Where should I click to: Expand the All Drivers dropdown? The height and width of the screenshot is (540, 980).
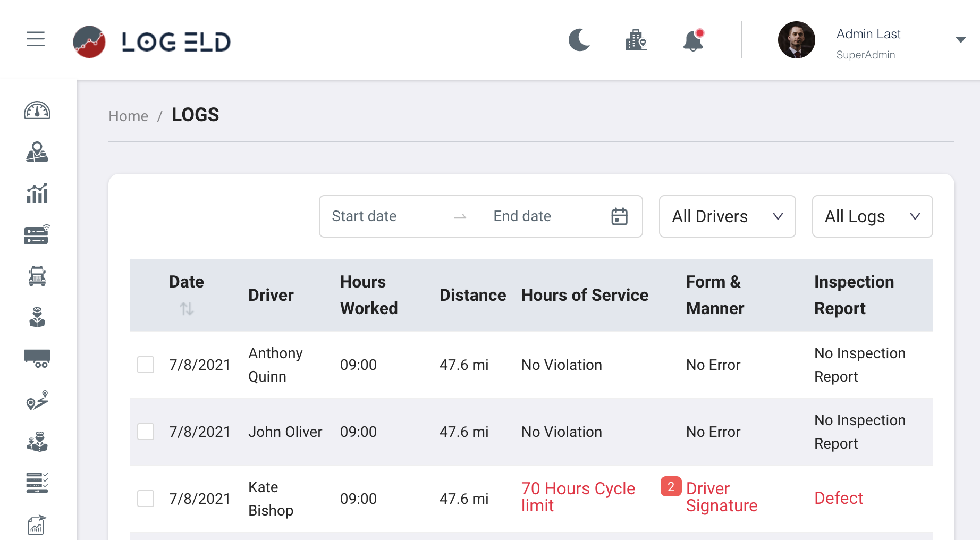click(727, 216)
